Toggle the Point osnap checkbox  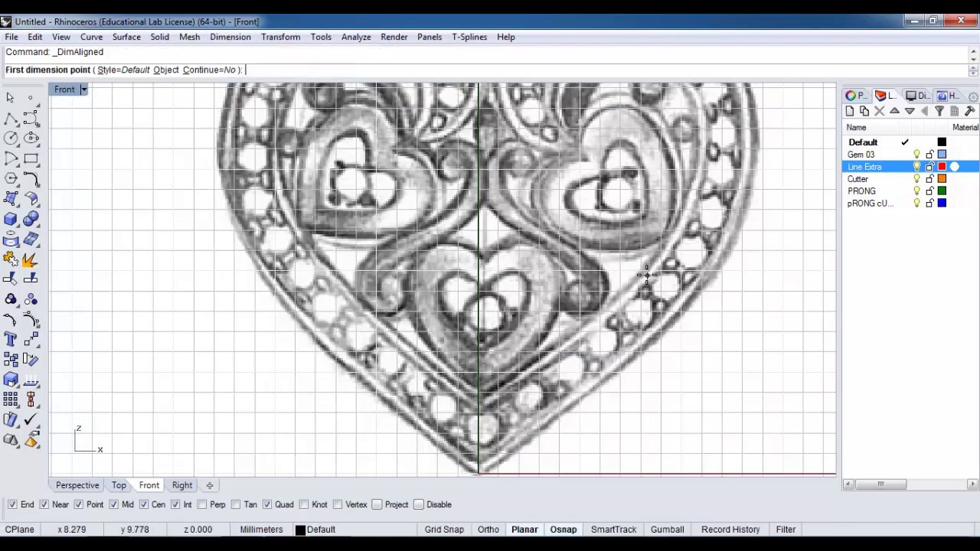(79, 504)
